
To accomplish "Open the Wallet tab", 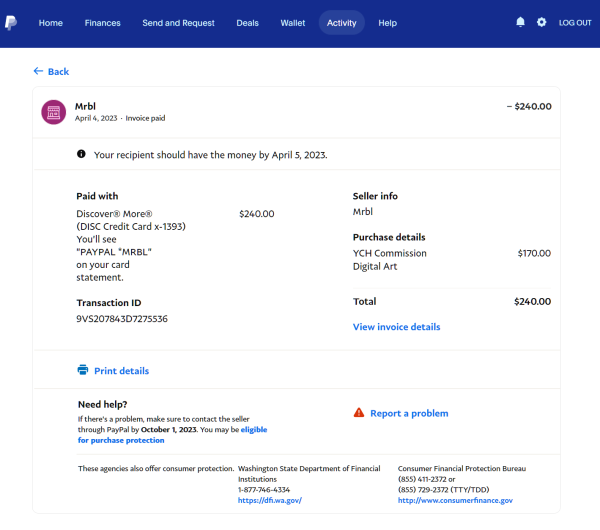I will click(x=293, y=23).
